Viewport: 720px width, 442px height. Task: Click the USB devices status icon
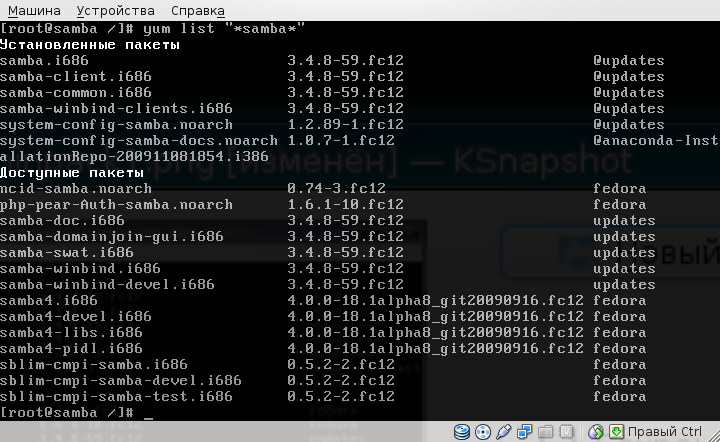point(504,431)
